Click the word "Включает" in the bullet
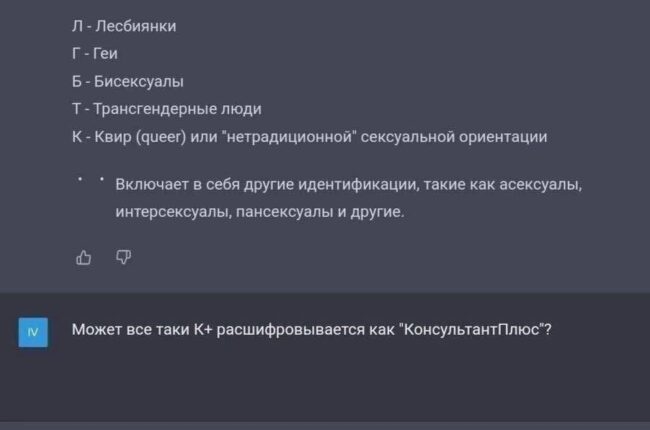Viewport: 650px width, 430px height. (x=153, y=184)
